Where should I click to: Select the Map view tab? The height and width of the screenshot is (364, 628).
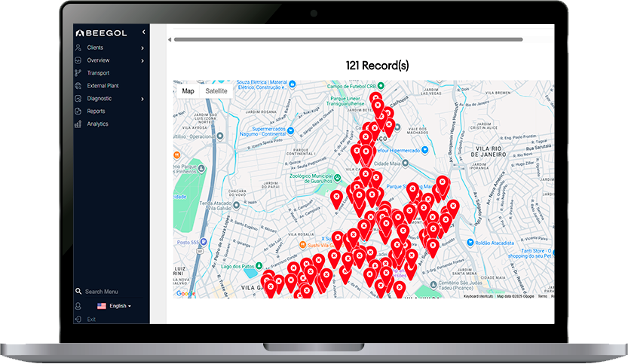pos(188,90)
